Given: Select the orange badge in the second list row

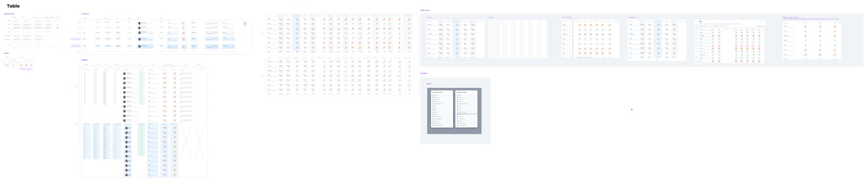Looking at the screenshot, I should click(184, 27).
